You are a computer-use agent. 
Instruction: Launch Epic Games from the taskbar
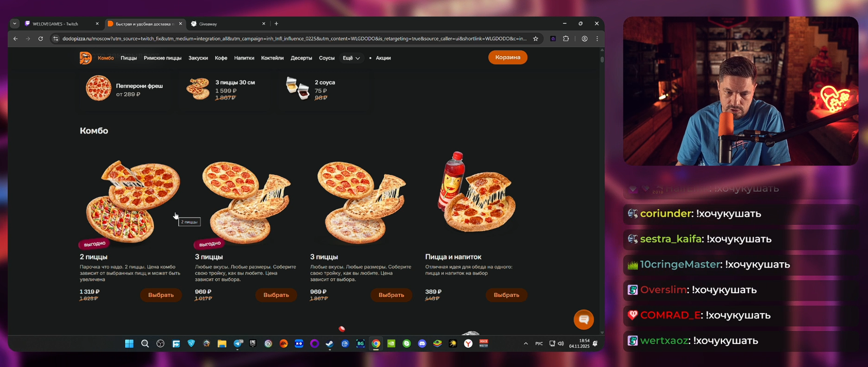253,344
